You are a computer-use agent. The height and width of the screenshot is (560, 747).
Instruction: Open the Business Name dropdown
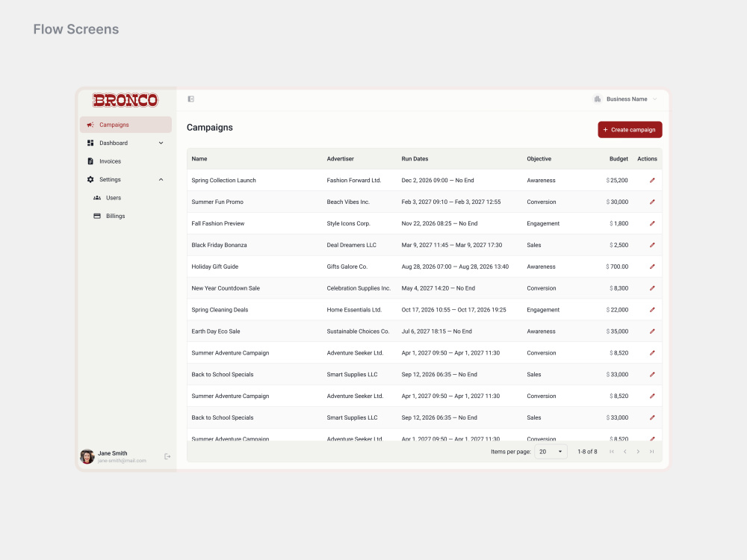coord(626,99)
